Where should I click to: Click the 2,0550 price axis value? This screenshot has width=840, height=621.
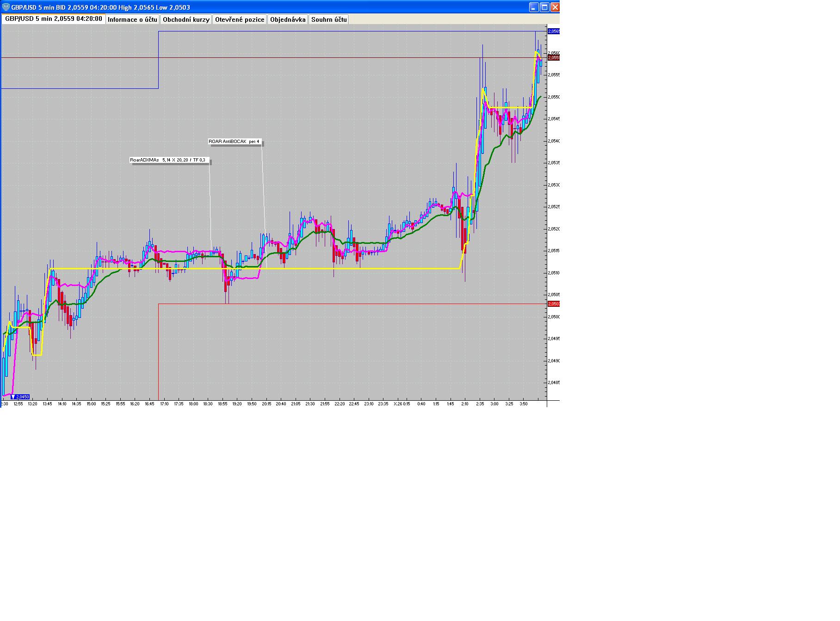point(554,97)
